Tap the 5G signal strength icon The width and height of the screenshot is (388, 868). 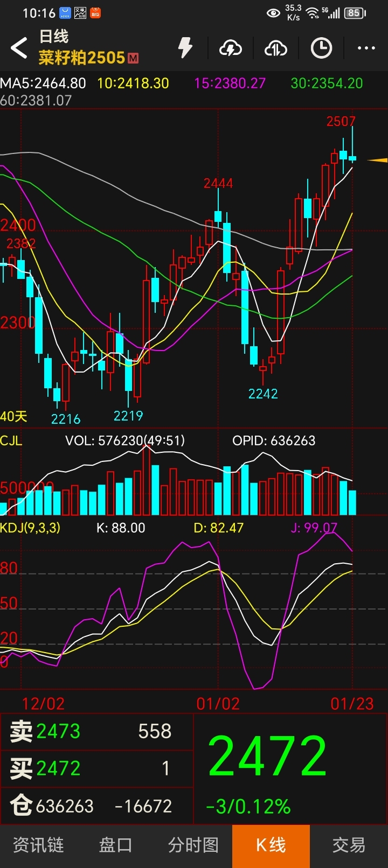[331, 13]
